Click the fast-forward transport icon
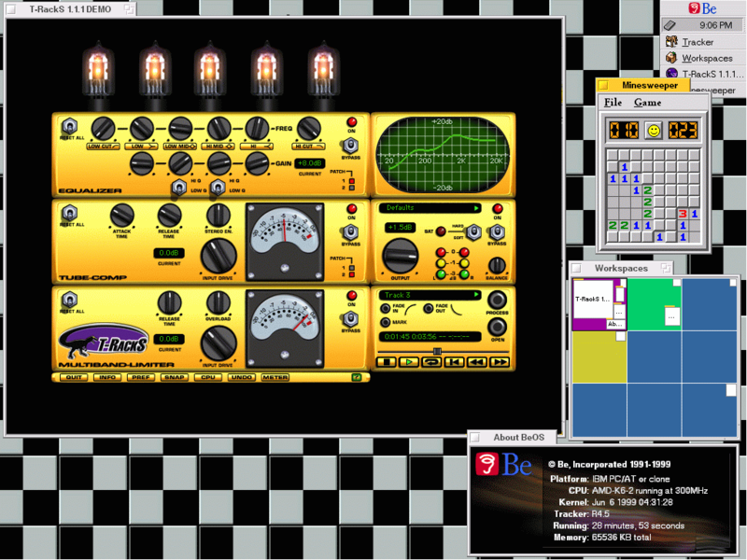This screenshot has width=747, height=560. click(x=500, y=360)
